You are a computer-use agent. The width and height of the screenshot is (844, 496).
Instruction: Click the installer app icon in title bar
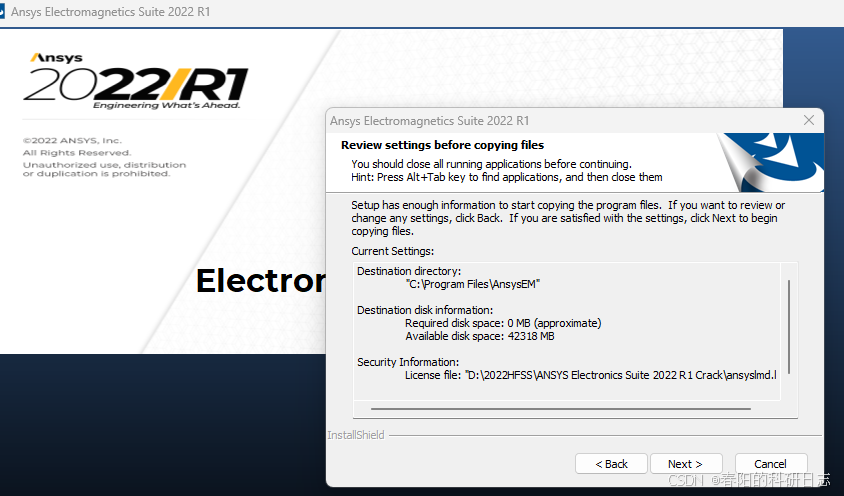pos(2,11)
